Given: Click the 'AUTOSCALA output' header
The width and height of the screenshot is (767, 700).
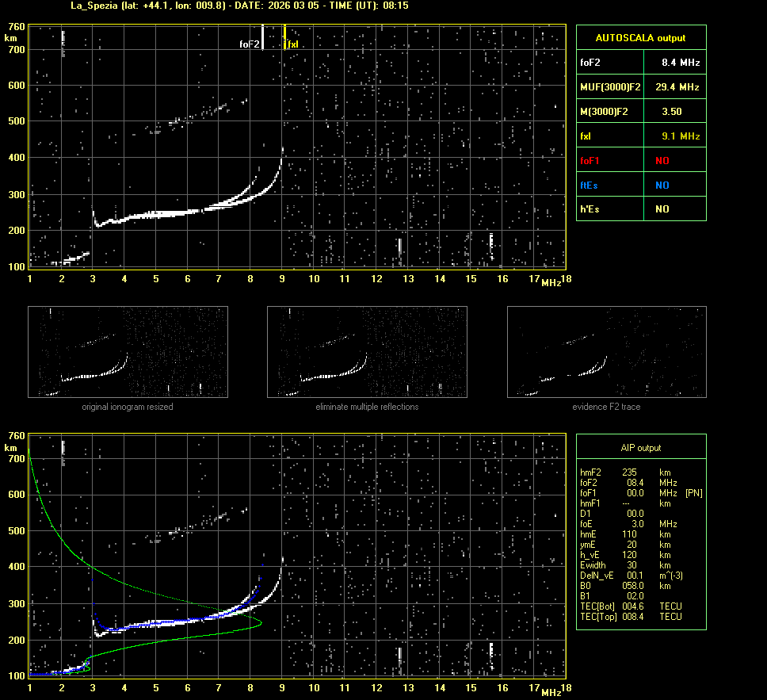Looking at the screenshot, I should point(640,37).
